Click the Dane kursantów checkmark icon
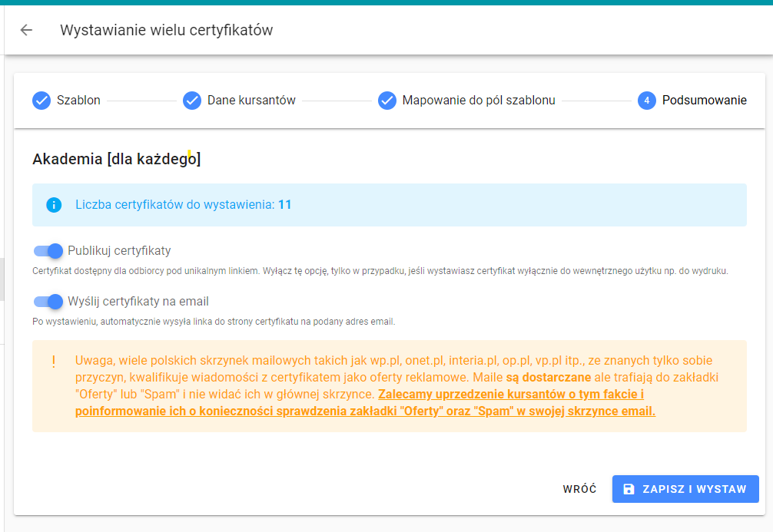This screenshot has height=532, width=773. [192, 101]
